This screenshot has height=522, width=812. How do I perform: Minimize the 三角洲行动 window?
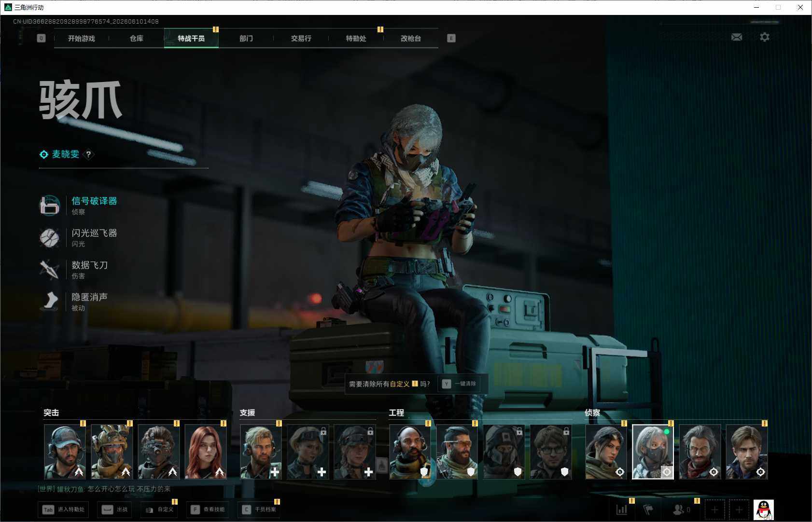pyautogui.click(x=756, y=7)
